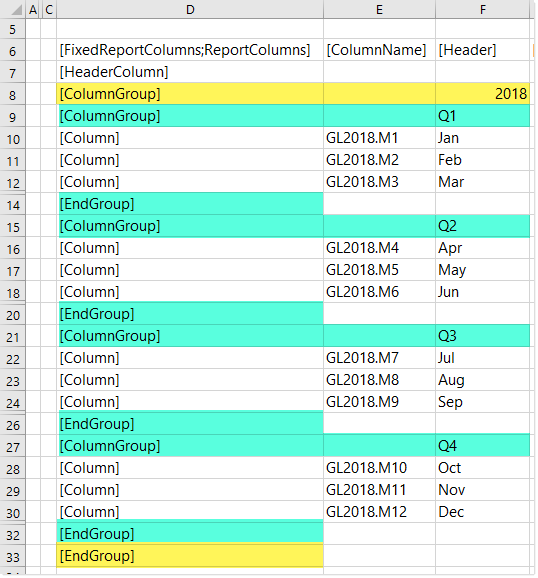Select the yellow [EndGroup] cell

[x=190, y=556]
